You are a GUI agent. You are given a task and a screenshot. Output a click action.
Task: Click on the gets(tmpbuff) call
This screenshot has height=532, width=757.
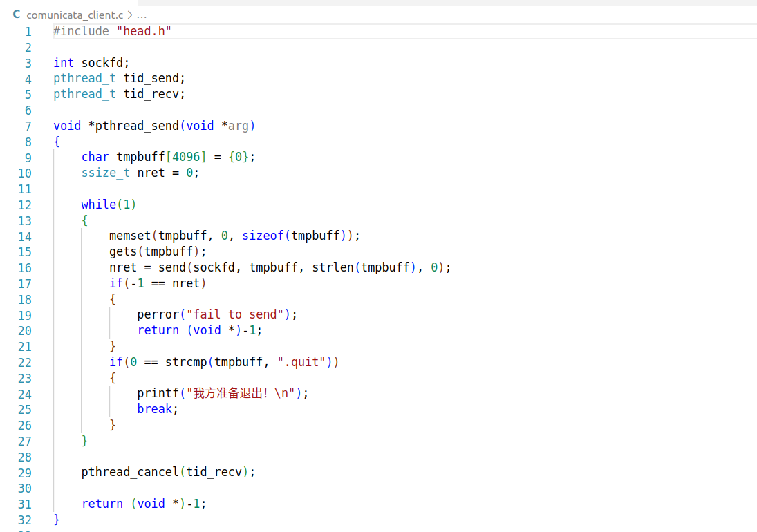[x=158, y=251]
